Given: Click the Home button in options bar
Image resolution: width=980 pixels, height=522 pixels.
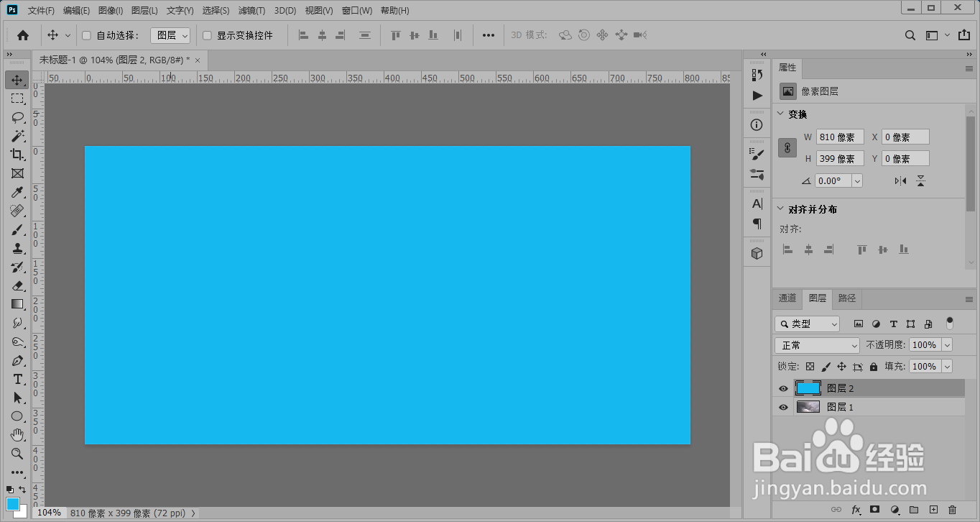Looking at the screenshot, I should coord(23,35).
